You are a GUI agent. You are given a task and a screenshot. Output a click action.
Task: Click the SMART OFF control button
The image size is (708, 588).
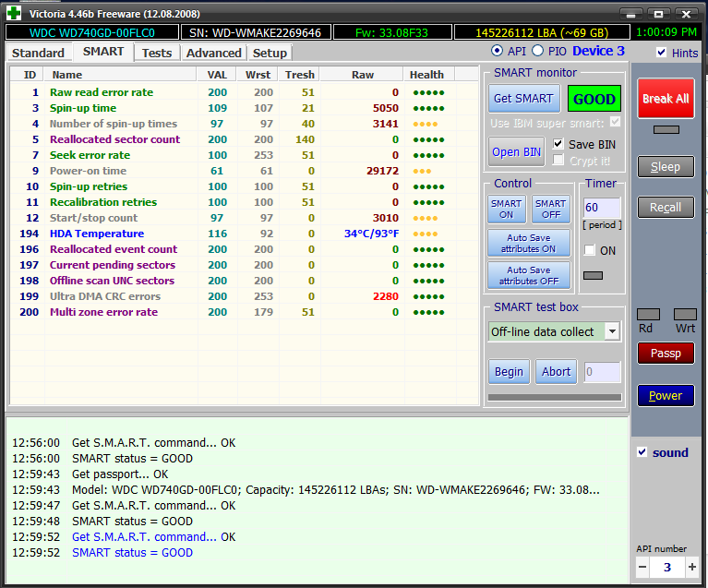[550, 210]
